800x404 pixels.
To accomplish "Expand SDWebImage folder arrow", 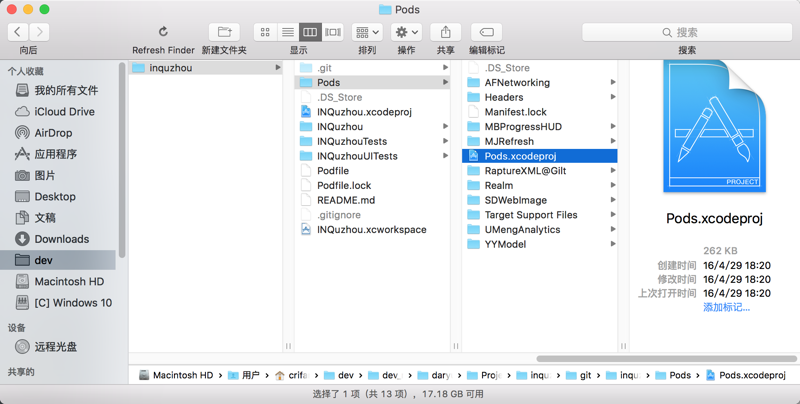I will click(x=613, y=199).
